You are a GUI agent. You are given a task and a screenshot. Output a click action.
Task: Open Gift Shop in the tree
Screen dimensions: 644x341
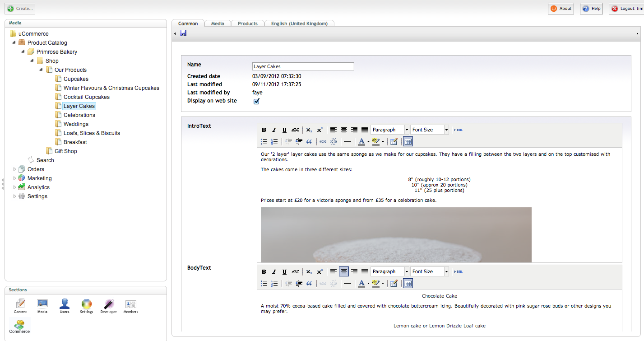(66, 151)
